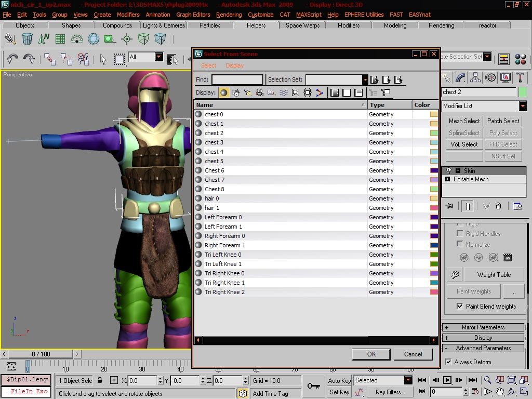Viewport: 532px width, 399px height.
Task: Toggle Display Geometry filter in dialog
Action: (x=223, y=92)
